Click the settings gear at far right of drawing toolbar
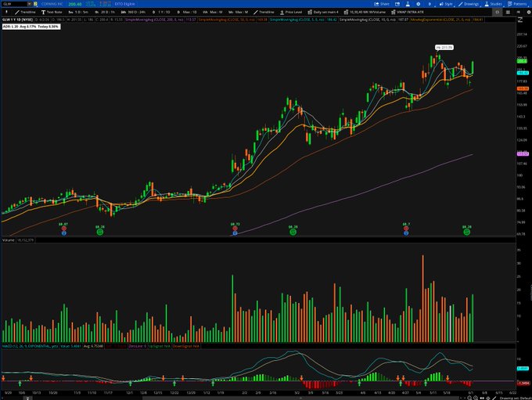 coord(529,12)
